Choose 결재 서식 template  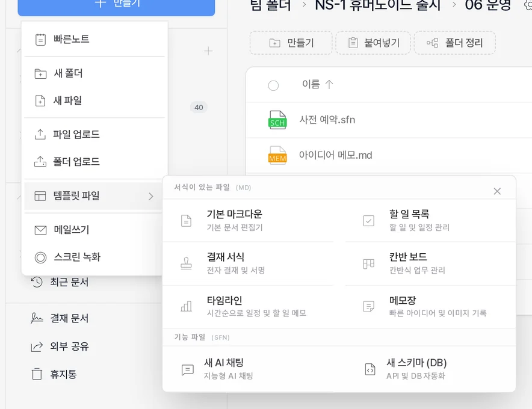coord(249,263)
